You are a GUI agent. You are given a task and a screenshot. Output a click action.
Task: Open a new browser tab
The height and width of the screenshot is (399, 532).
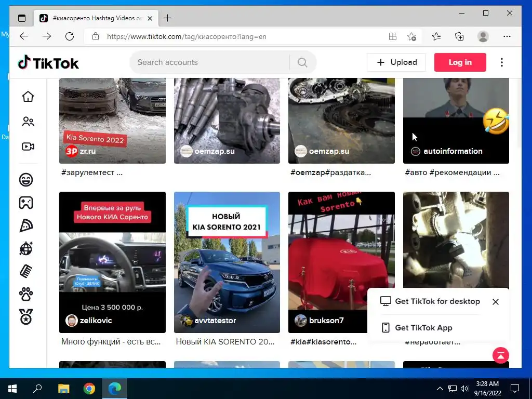pos(168,18)
